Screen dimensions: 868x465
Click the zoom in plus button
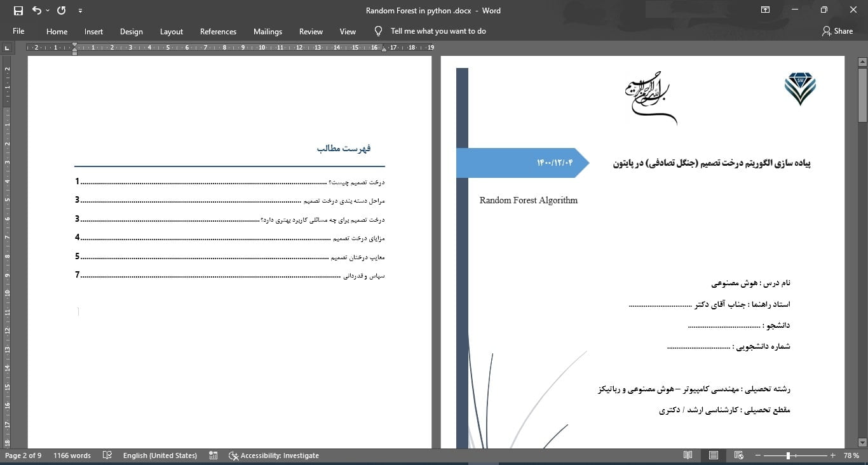(832, 455)
